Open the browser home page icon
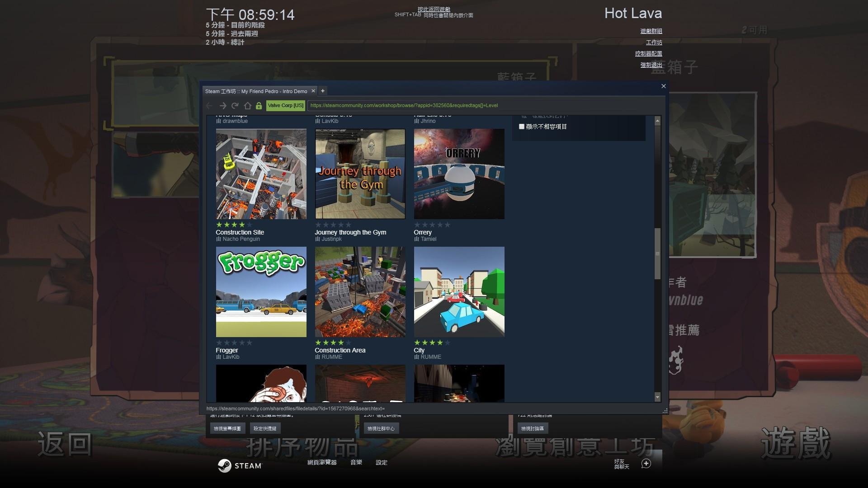Screen dimensions: 868x488 pyautogui.click(x=247, y=106)
